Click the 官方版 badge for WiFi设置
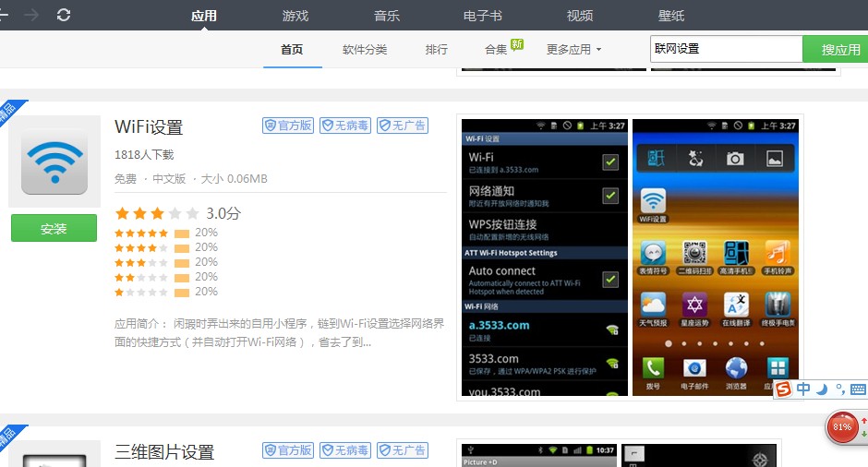This screenshot has height=467, width=868. (288, 126)
